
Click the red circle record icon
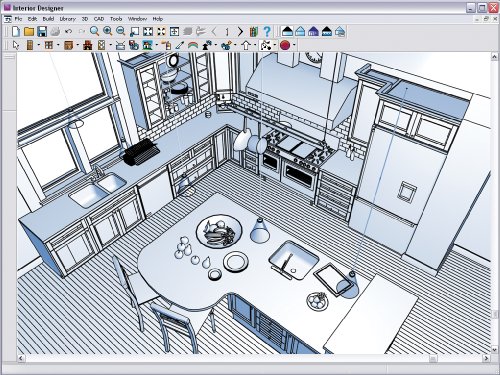[285, 45]
